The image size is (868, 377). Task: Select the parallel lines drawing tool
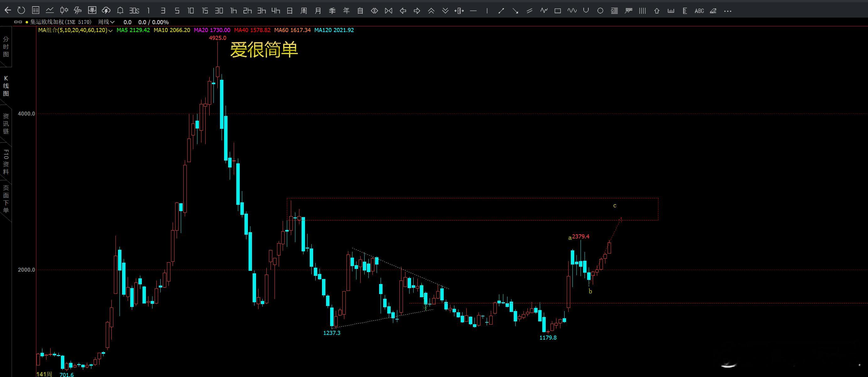click(529, 11)
